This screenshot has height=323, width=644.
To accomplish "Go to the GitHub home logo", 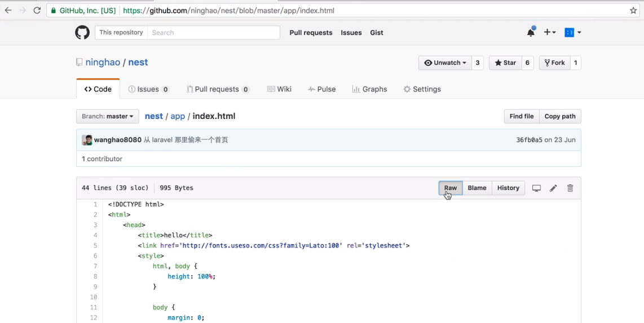I will click(x=82, y=33).
